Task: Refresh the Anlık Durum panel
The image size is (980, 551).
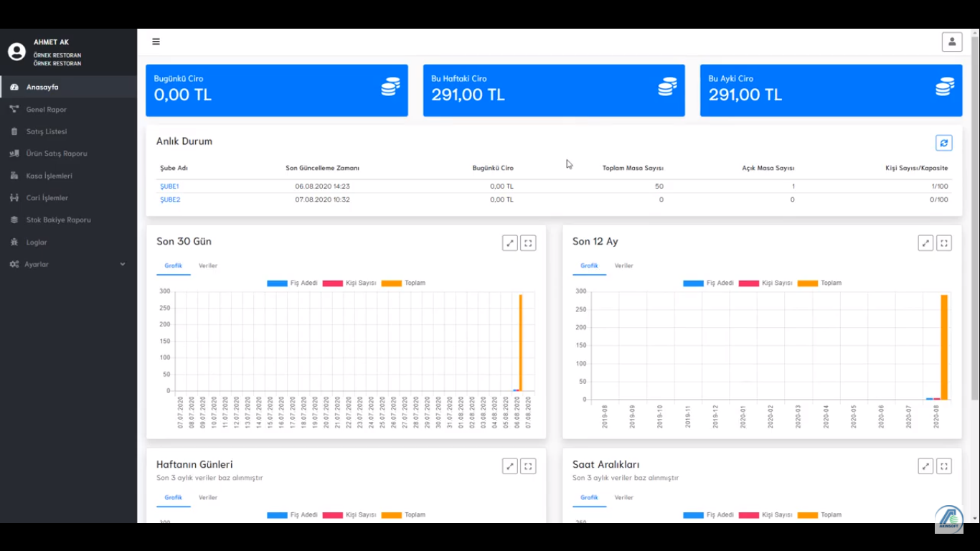Action: [944, 143]
